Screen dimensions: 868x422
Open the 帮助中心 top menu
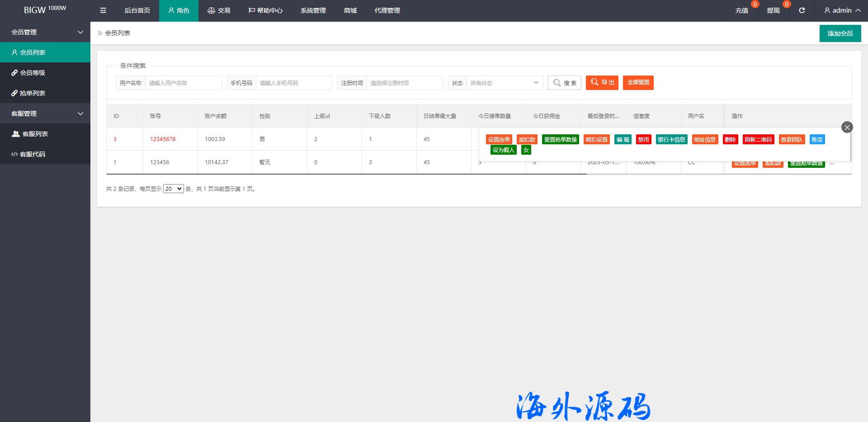(265, 10)
